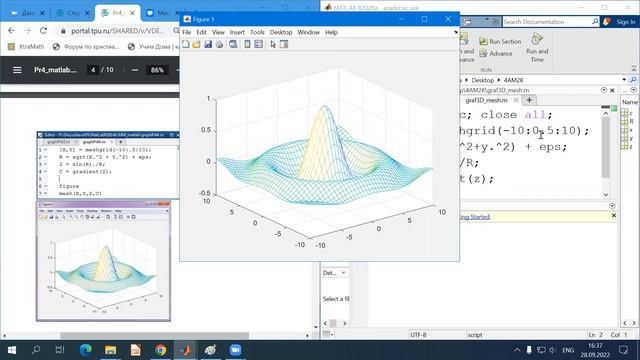The image size is (640, 360).
Task: Select the Name column header in Workspace
Action: point(629,102)
